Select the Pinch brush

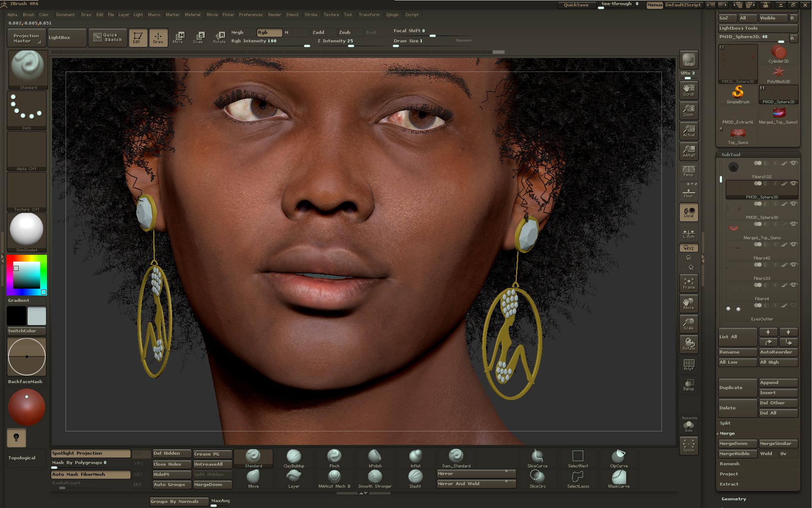tap(334, 458)
